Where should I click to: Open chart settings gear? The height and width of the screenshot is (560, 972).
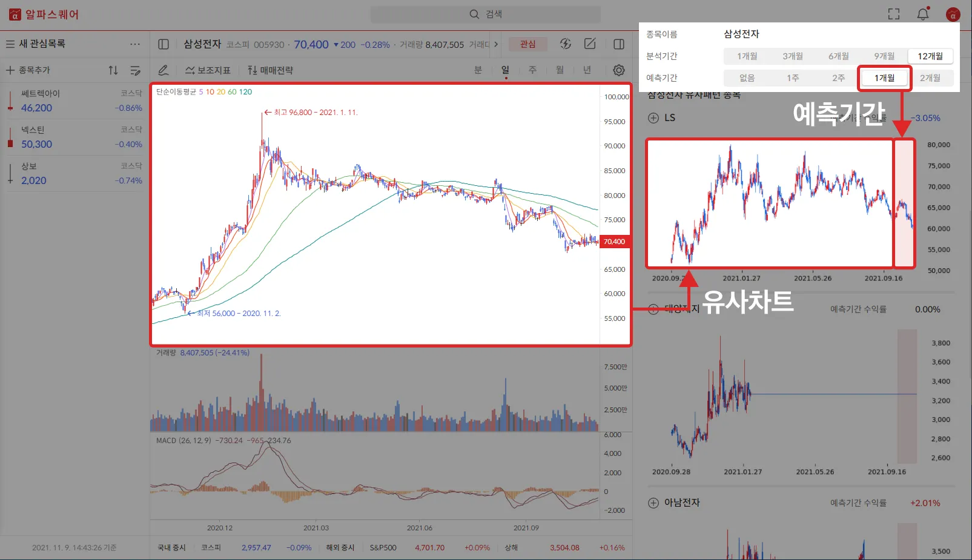coord(619,70)
